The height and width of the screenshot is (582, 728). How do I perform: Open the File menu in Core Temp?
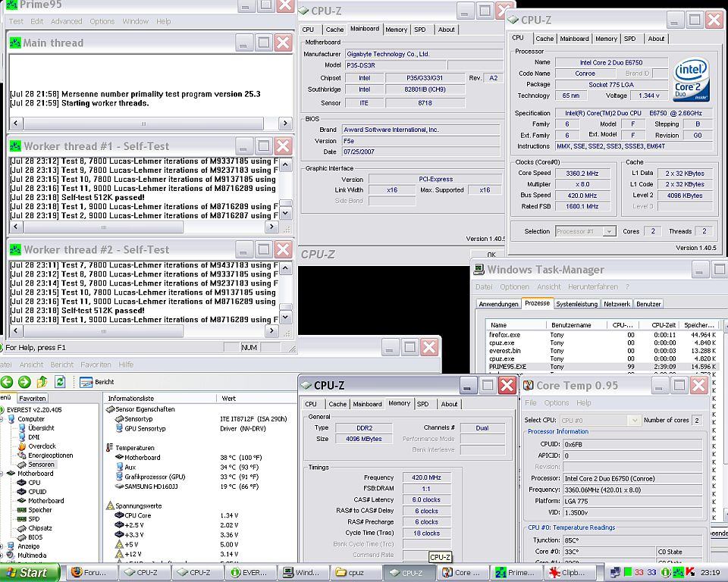pyautogui.click(x=531, y=403)
